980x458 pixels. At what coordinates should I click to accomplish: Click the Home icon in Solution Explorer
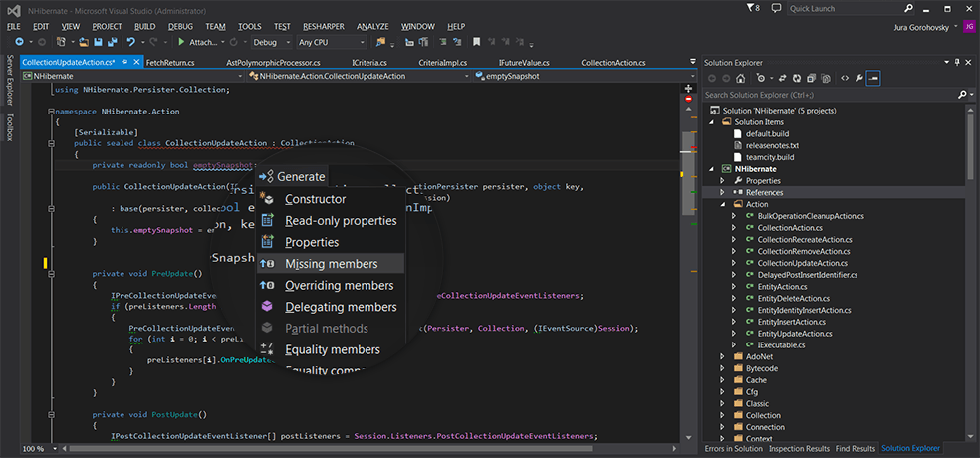(x=740, y=79)
